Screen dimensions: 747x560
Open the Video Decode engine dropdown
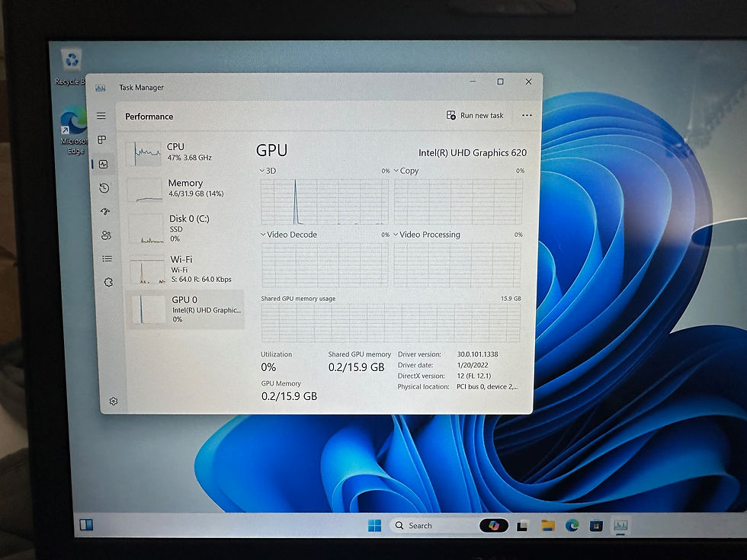(x=289, y=235)
